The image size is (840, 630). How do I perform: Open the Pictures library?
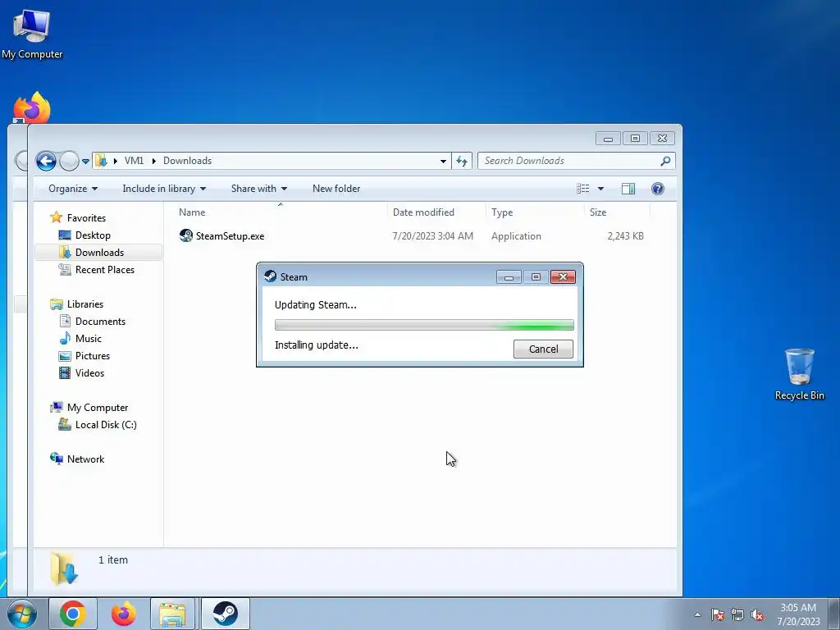click(92, 356)
